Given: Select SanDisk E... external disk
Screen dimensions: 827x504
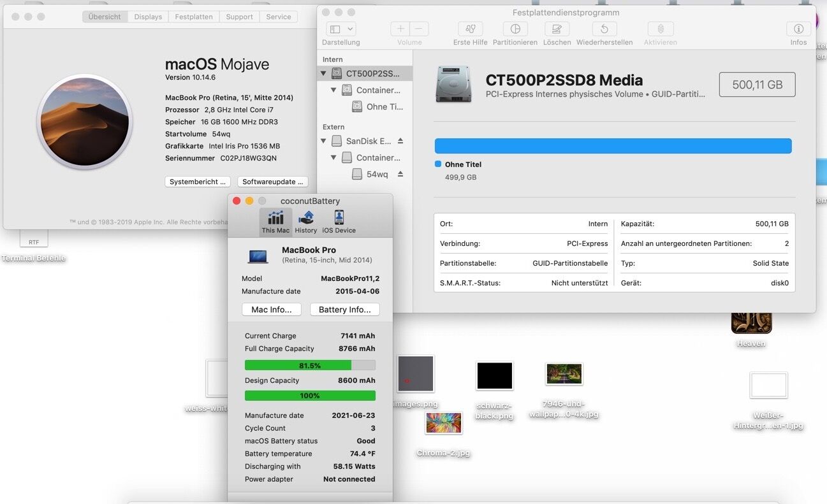Looking at the screenshot, I should coord(365,141).
